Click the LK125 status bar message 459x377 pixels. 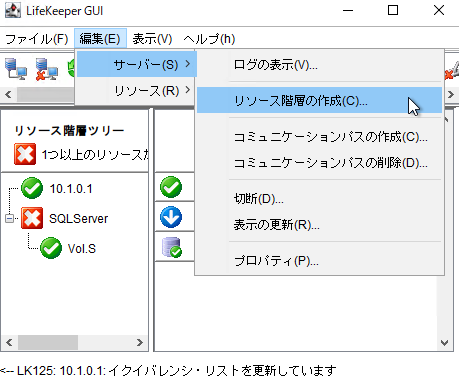pos(168,370)
